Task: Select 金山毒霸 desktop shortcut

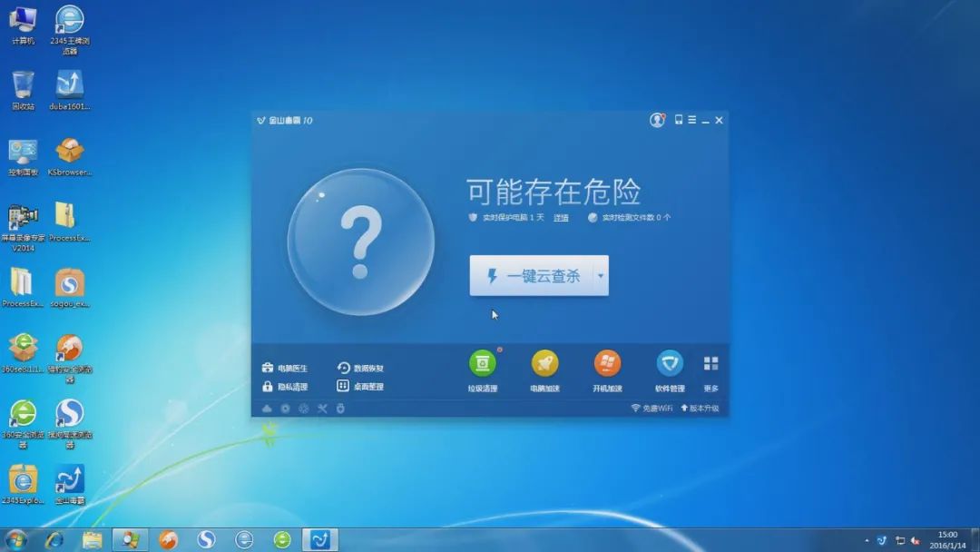Action: click(69, 485)
